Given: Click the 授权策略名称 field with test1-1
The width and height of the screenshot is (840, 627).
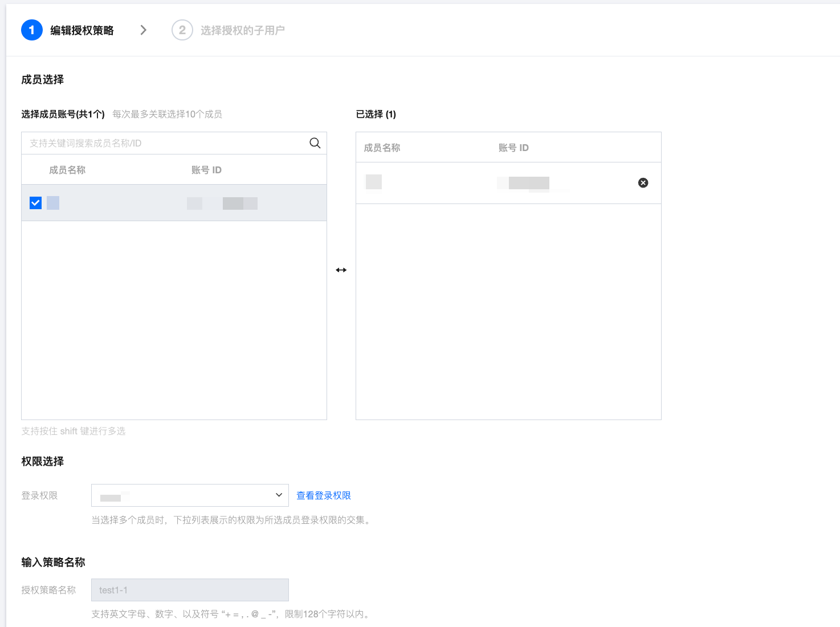Looking at the screenshot, I should click(x=190, y=590).
